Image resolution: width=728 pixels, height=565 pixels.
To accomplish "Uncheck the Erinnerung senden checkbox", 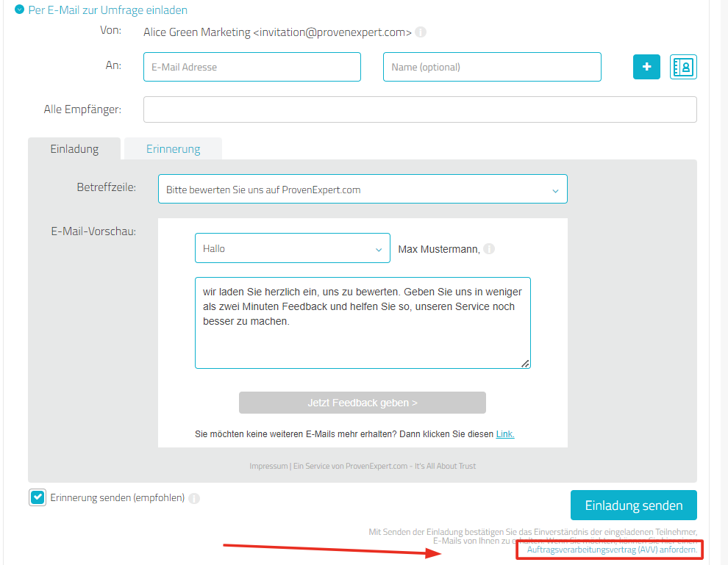I will click(x=38, y=497).
